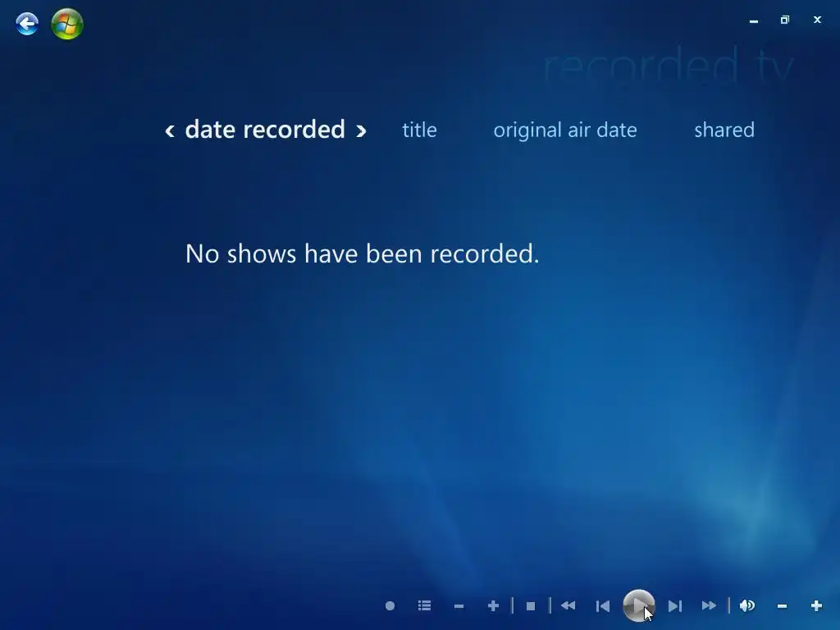This screenshot has width=840, height=630.
Task: Rewind using the double-left arrow button
Action: [x=568, y=606]
